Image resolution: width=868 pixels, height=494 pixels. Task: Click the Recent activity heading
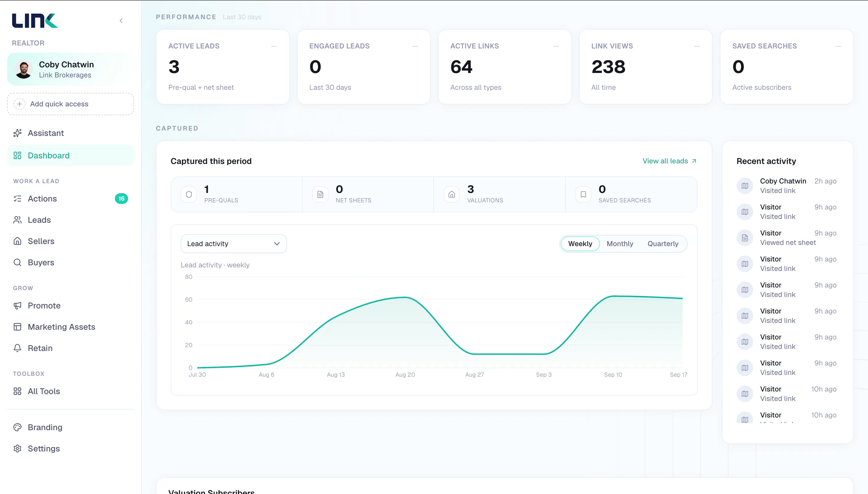[x=766, y=161]
